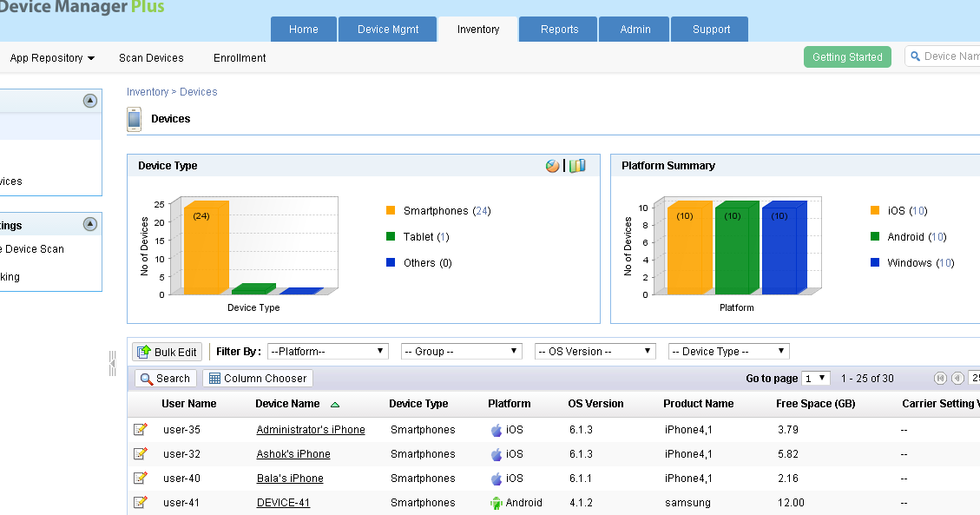Open the edit icon for Administrator's iPhone row
The width and height of the screenshot is (980, 515).
pyautogui.click(x=141, y=429)
